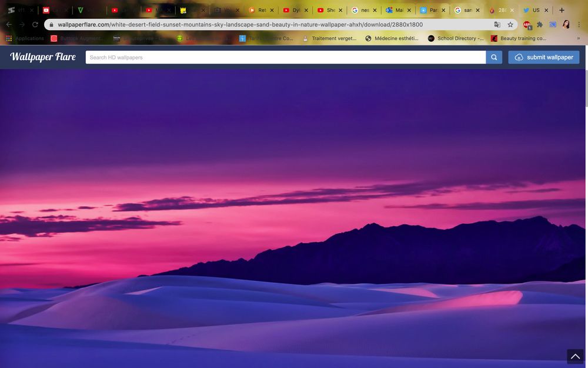Image resolution: width=588 pixels, height=368 pixels.
Task: Show hidden bookmarks with the double chevron
Action: tap(578, 38)
